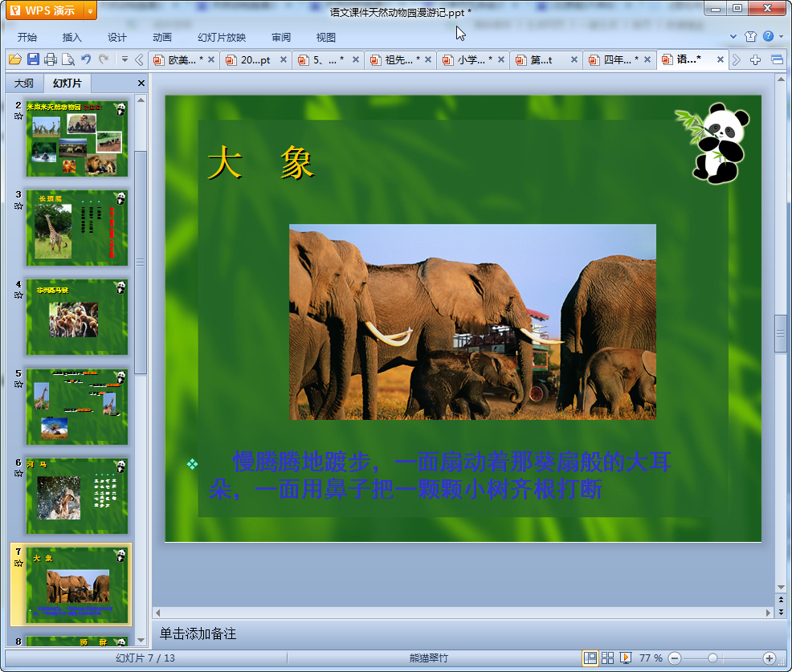Go to next slide double-arrow button

click(781, 612)
